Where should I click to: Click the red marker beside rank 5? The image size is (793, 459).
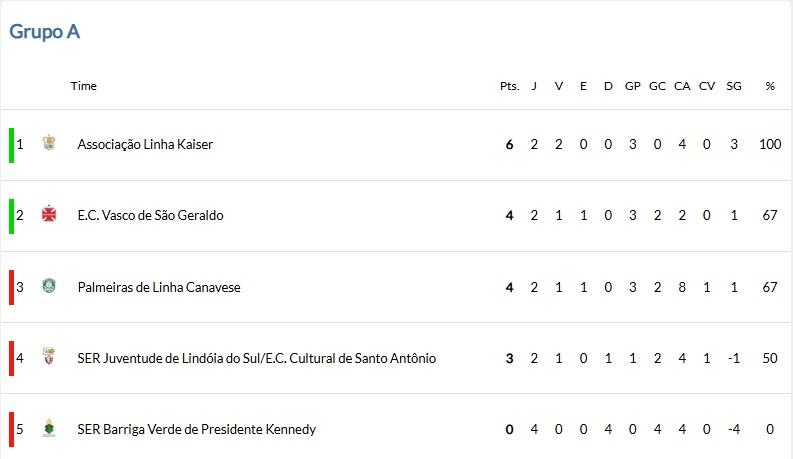click(x=11, y=430)
